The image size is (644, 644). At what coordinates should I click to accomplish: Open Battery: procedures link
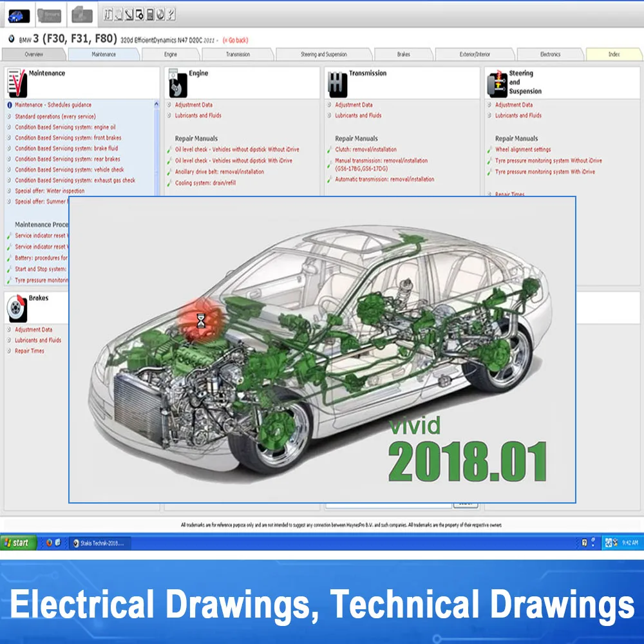click(x=41, y=258)
